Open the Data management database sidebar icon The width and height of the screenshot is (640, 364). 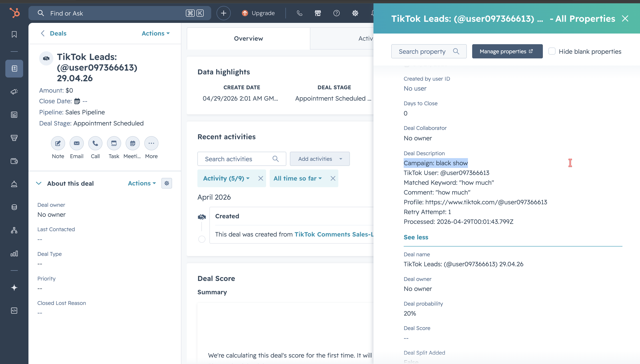pos(14,207)
